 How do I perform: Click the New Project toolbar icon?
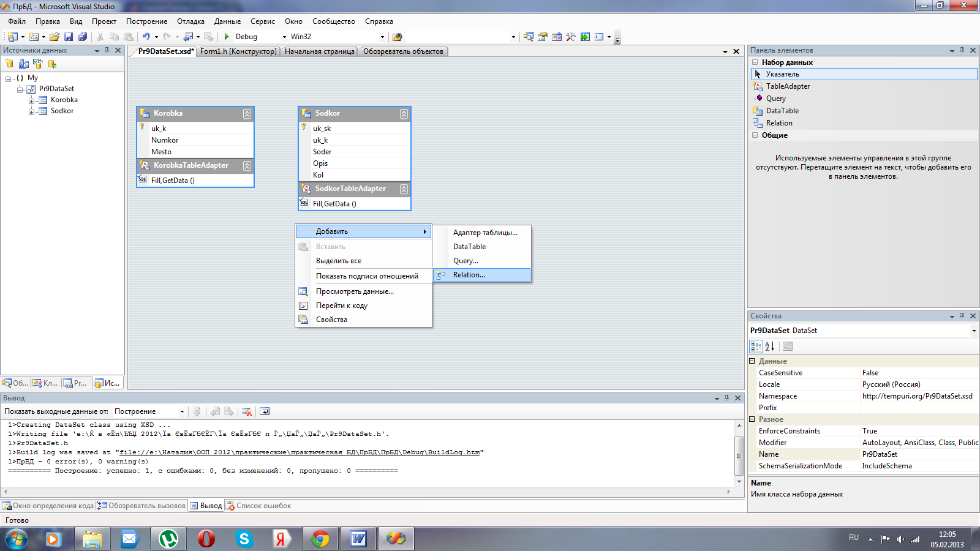click(x=13, y=37)
